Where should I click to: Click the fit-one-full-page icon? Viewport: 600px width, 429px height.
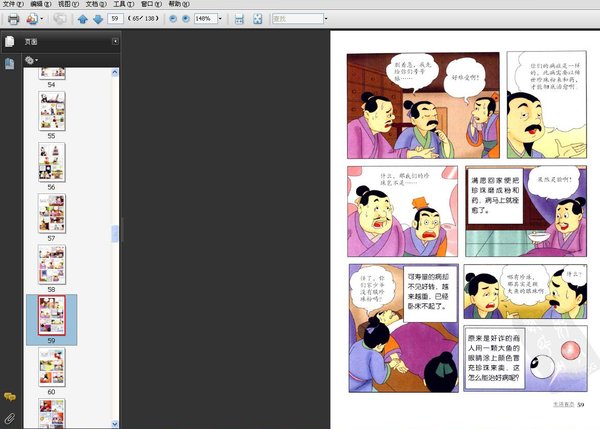258,19
